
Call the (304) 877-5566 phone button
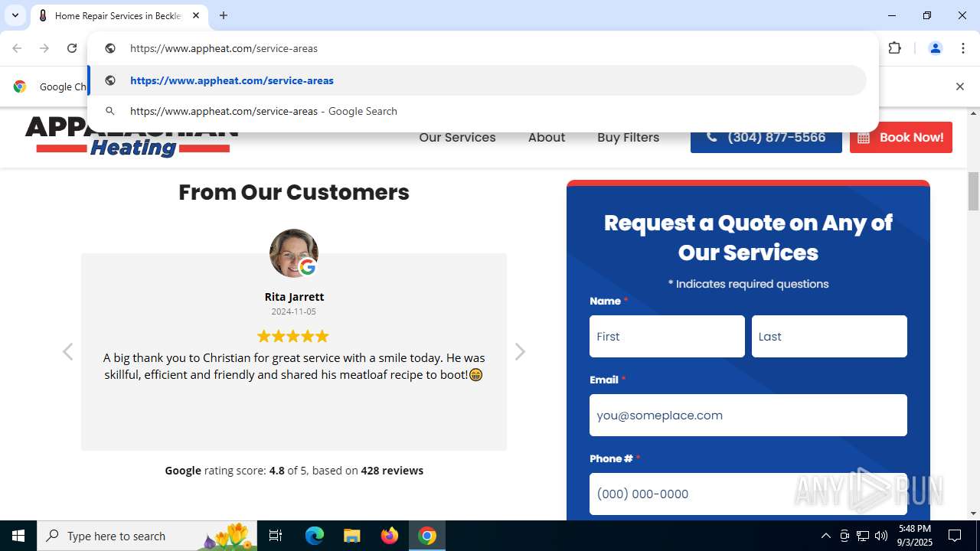[x=766, y=138]
